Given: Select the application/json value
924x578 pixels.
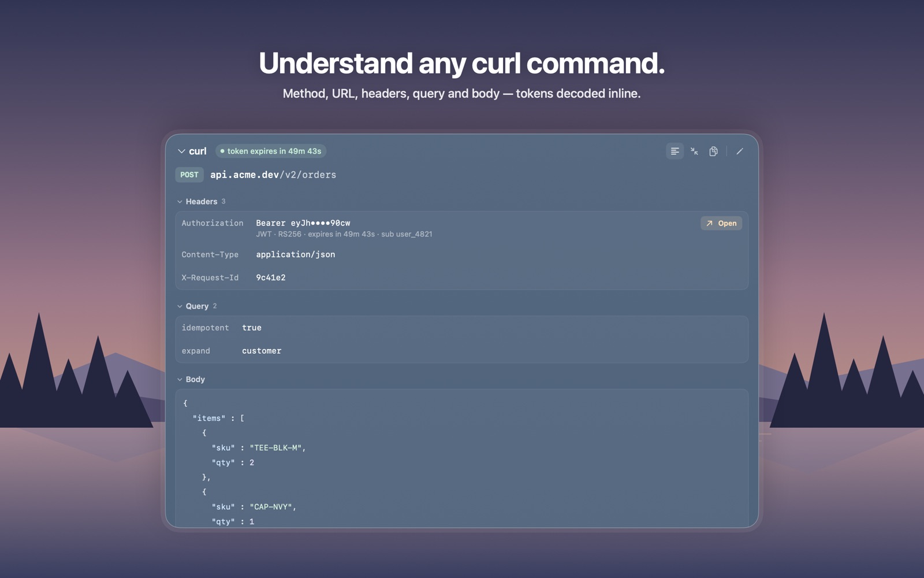Looking at the screenshot, I should (x=296, y=254).
